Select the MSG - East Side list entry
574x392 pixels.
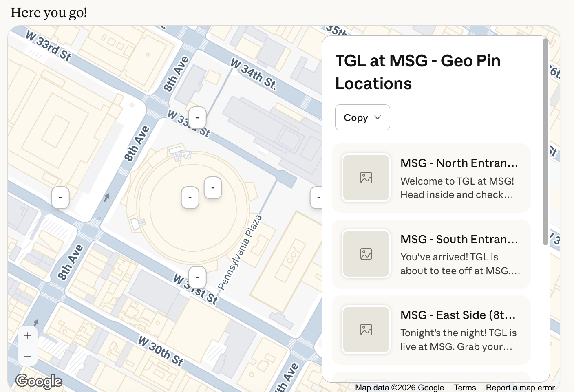point(431,330)
